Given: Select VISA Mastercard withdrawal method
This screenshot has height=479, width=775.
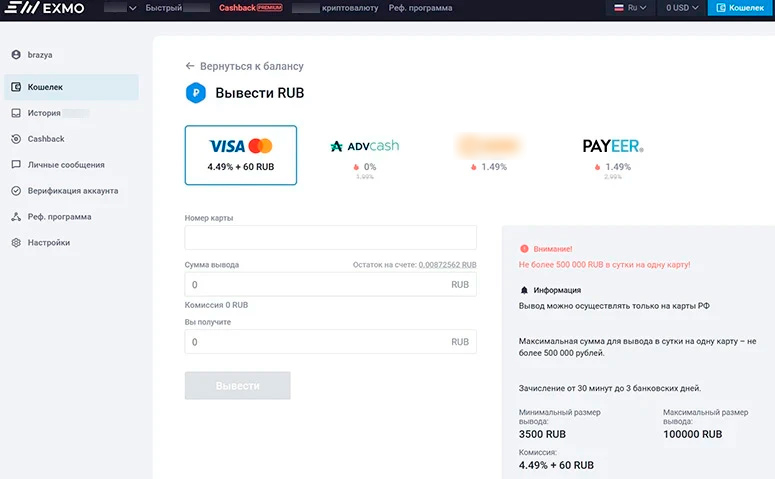Looking at the screenshot, I should tap(240, 155).
